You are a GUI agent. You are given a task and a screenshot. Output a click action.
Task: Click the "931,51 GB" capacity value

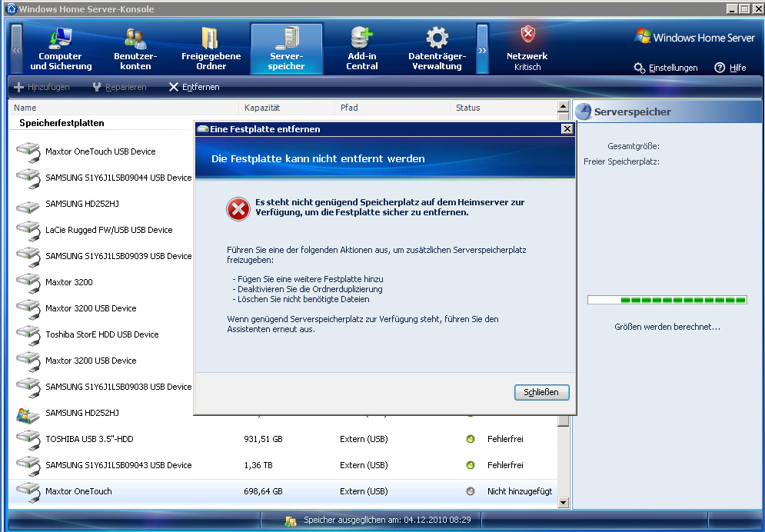coord(263,439)
